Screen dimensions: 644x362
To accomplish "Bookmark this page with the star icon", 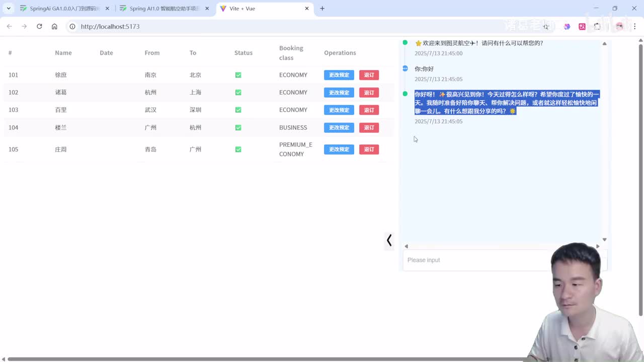I will [x=546, y=26].
